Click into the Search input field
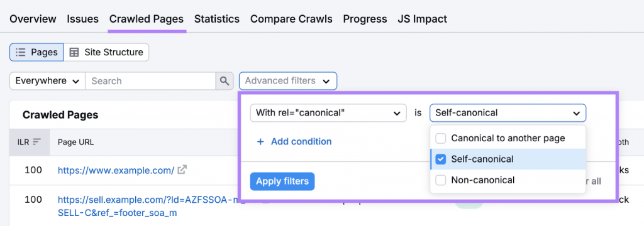The width and height of the screenshot is (644, 226). click(x=150, y=81)
